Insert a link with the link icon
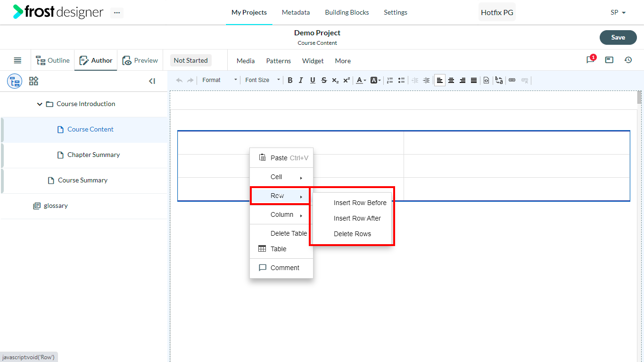 tap(512, 80)
